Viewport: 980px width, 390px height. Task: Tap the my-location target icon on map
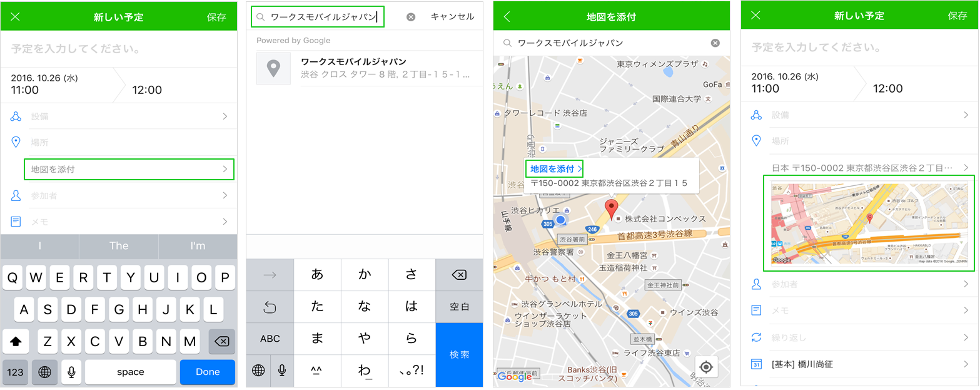706,367
